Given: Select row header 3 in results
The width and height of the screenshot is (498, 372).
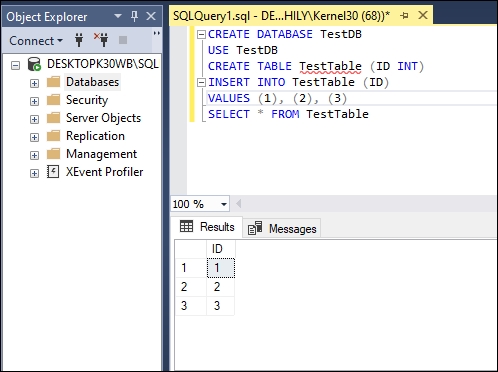Looking at the screenshot, I should coord(191,306).
